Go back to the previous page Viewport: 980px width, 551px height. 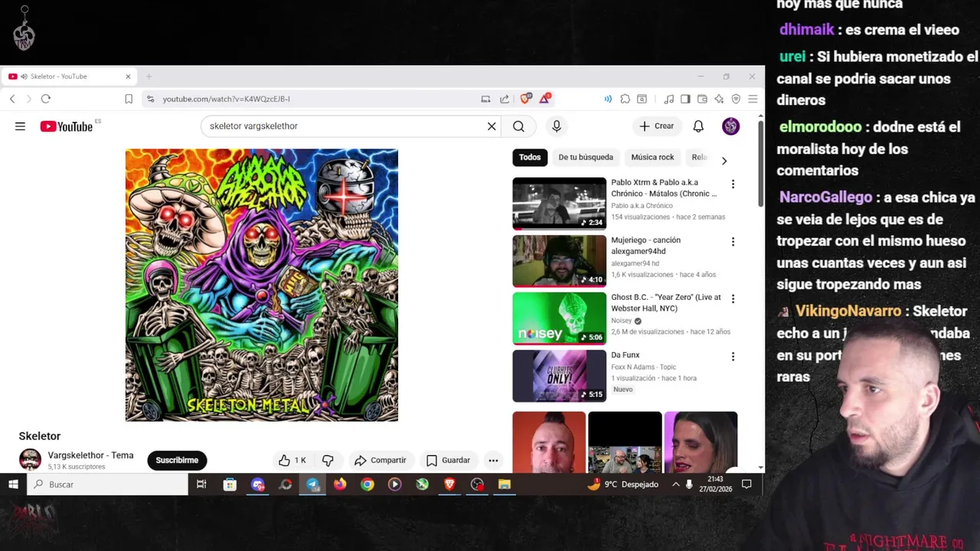tap(12, 99)
